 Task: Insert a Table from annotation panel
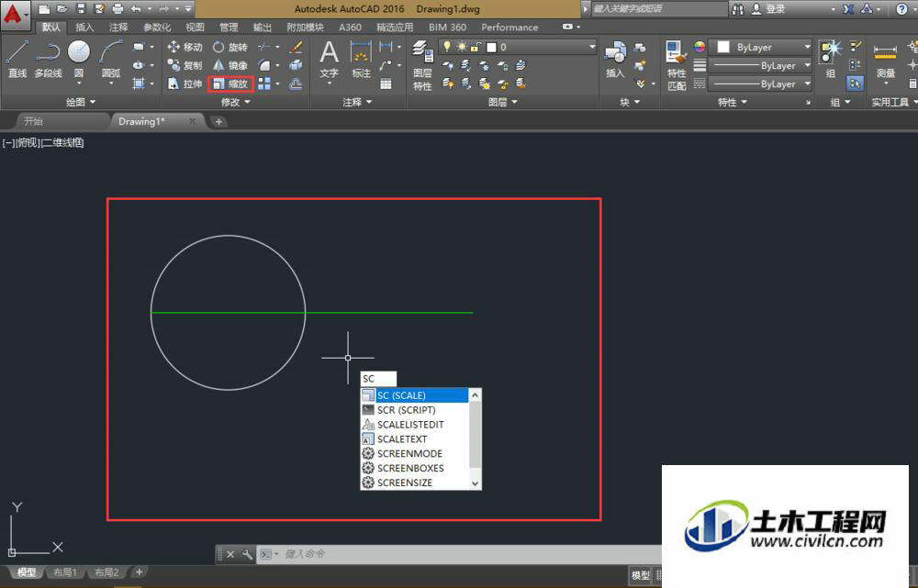coord(386,83)
